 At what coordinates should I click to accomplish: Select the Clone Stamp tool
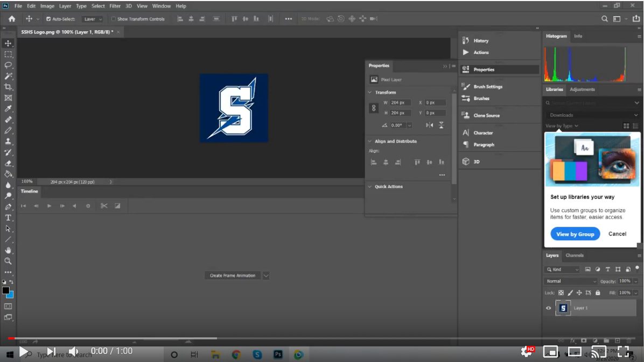coord(8,141)
